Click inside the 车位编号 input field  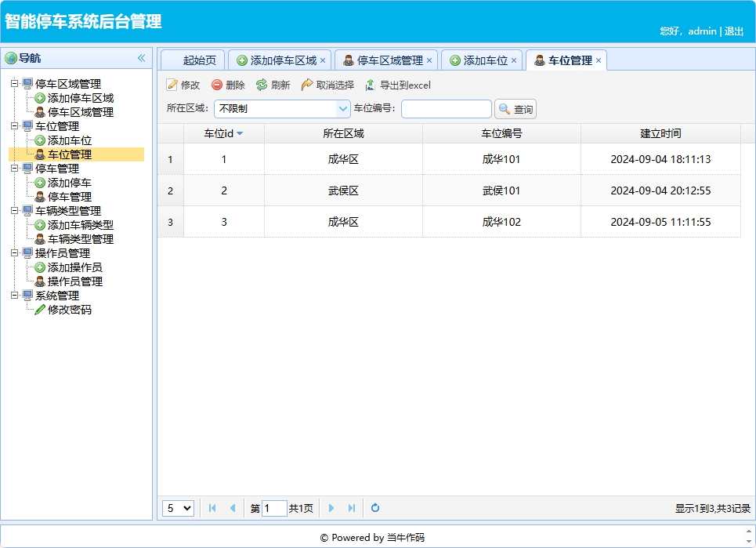pos(445,108)
